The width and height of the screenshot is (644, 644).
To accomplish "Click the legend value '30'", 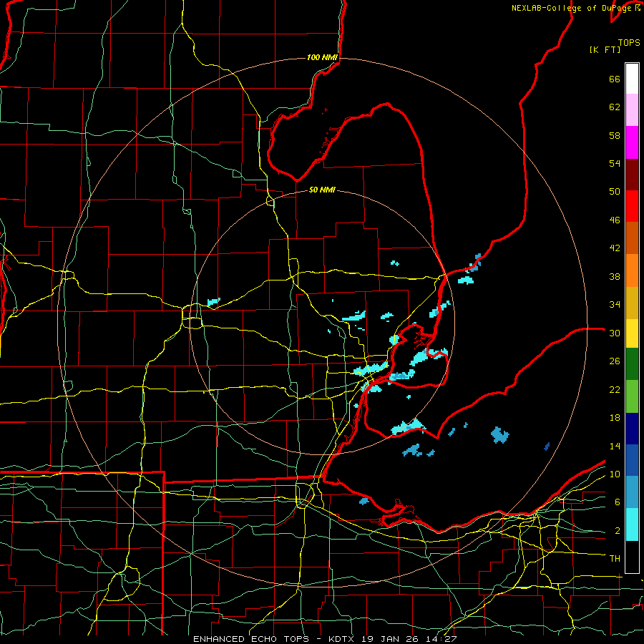I will (x=615, y=333).
